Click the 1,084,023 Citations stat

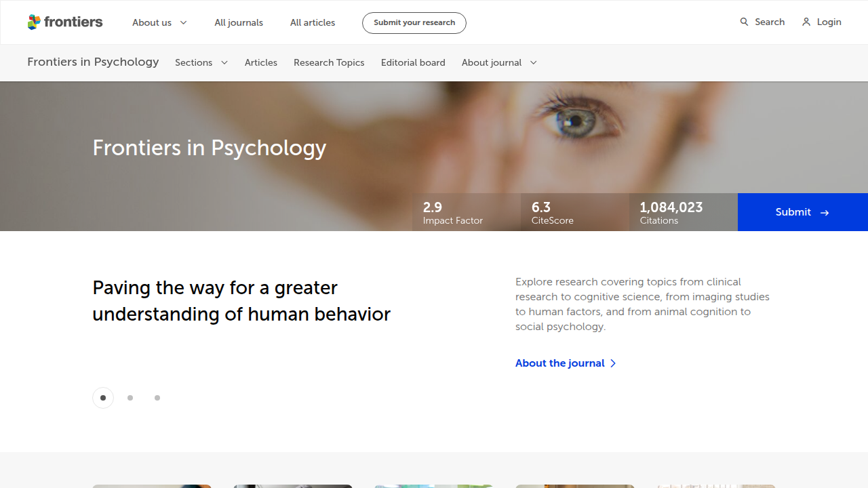[x=684, y=212]
